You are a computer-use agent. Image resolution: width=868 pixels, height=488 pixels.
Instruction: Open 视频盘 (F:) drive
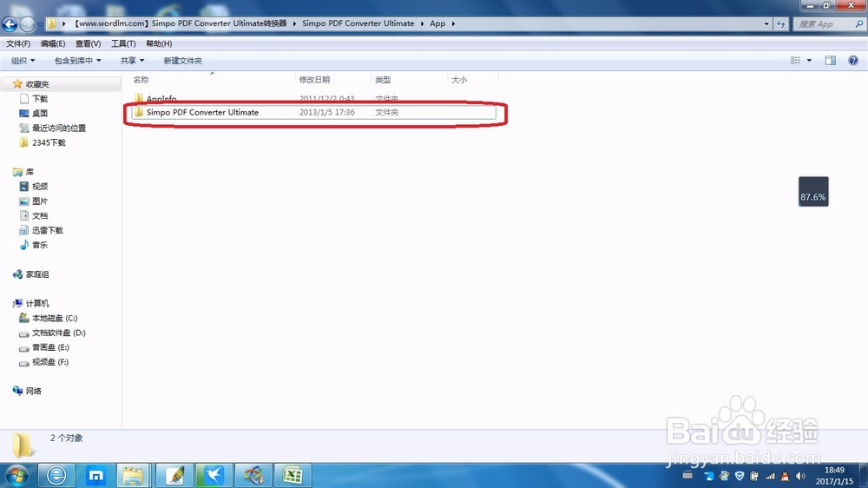(x=50, y=362)
